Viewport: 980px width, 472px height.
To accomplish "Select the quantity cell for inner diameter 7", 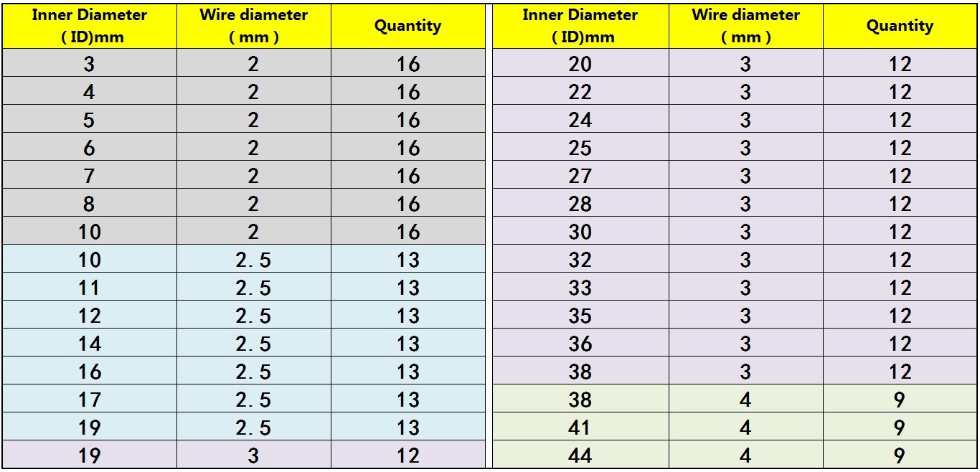I will [407, 176].
